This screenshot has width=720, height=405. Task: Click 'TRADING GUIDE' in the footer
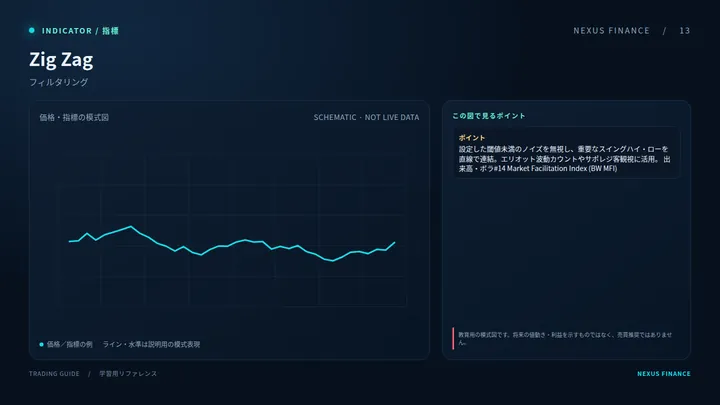pos(54,374)
